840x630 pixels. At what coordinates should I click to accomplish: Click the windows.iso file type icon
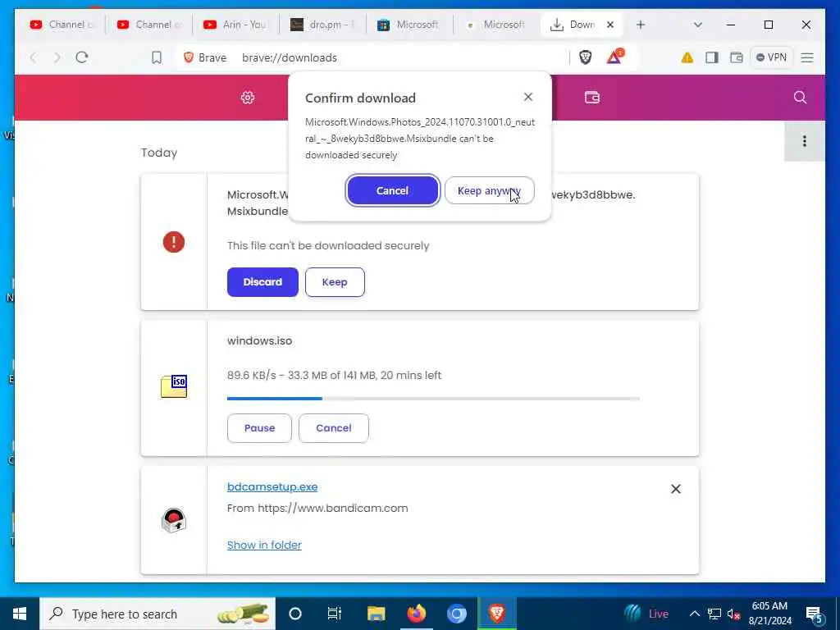point(174,386)
